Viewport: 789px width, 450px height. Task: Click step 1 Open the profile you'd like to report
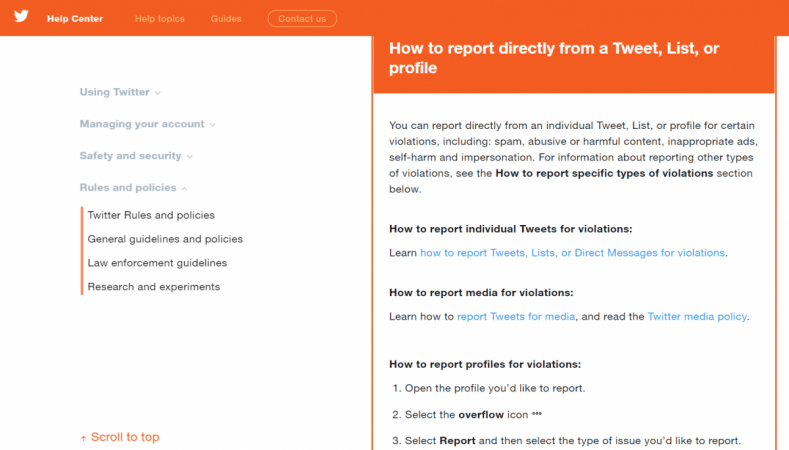(x=495, y=388)
